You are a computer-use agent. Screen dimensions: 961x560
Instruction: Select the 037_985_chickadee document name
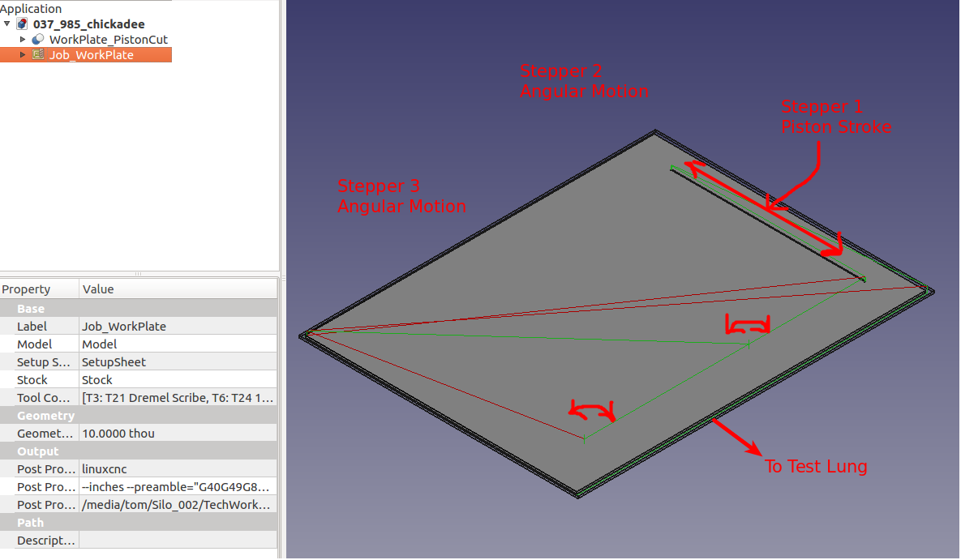tap(88, 24)
